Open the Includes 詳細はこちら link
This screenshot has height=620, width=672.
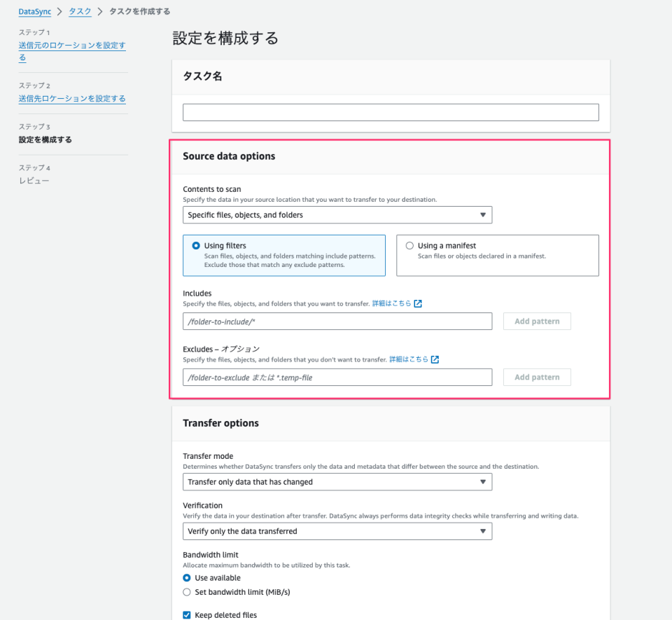pos(391,303)
